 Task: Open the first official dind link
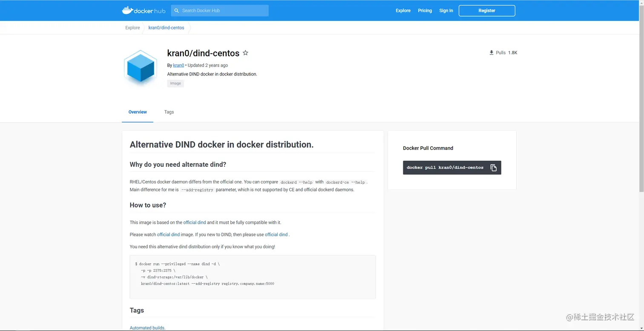pyautogui.click(x=195, y=222)
